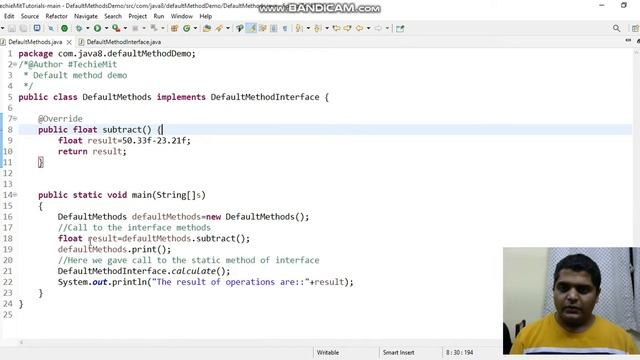
Task: Click the green Run play button
Action: pos(97,28)
